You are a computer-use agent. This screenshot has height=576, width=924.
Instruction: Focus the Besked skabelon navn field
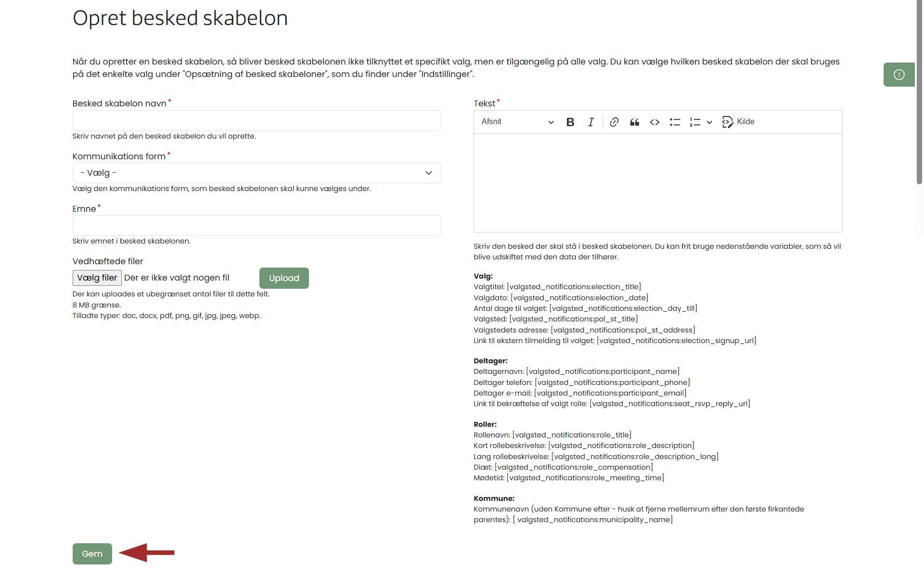(x=257, y=120)
